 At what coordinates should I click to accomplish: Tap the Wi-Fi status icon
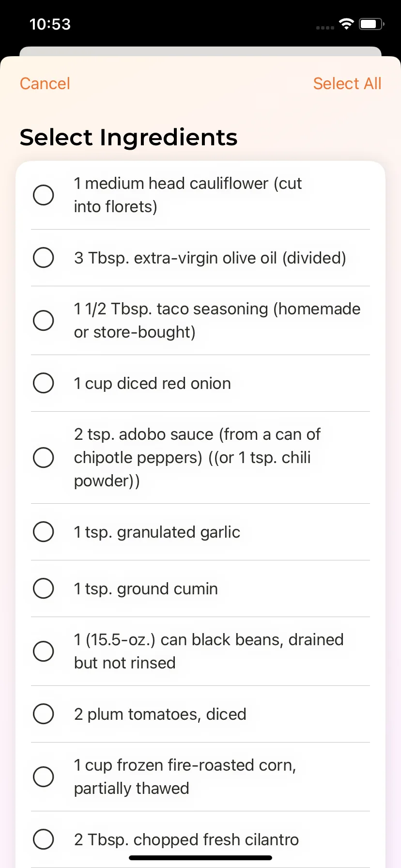pos(346,24)
